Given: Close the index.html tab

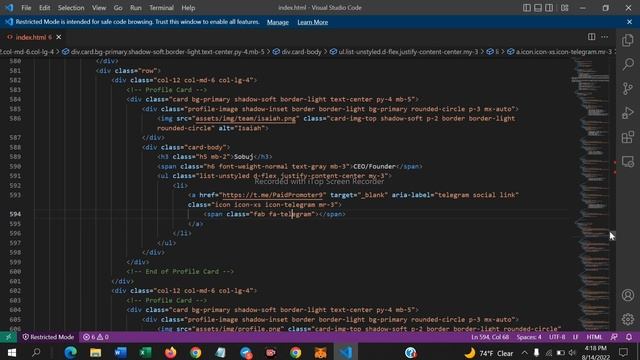Looking at the screenshot, I should pyautogui.click(x=59, y=37).
